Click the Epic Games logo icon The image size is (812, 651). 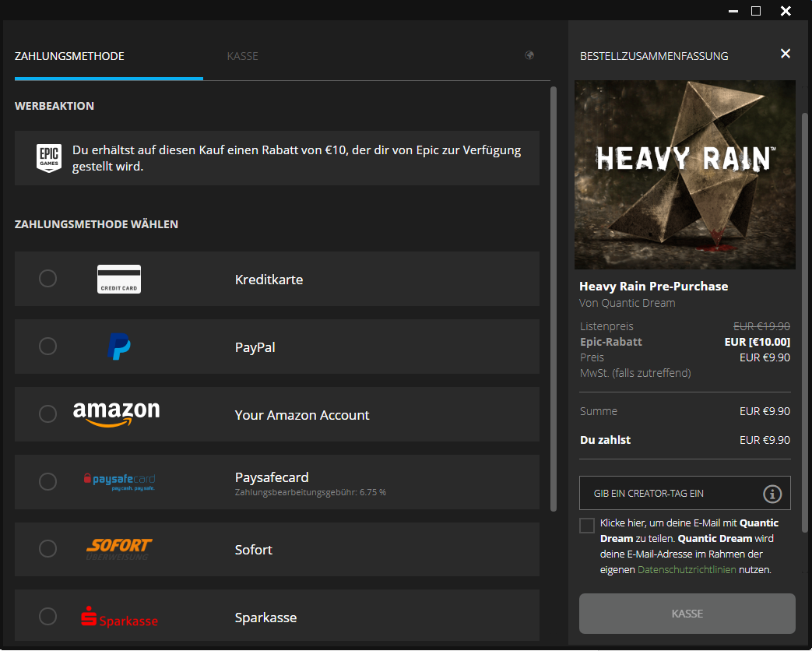coord(49,158)
